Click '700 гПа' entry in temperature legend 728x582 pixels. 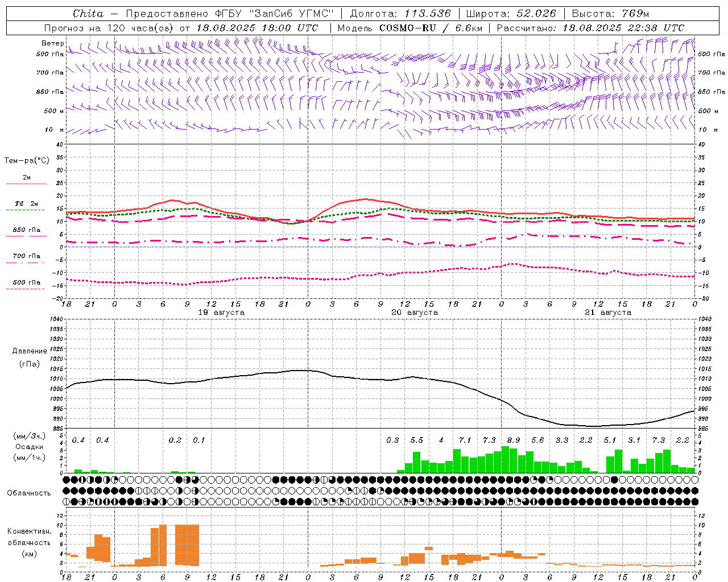(27, 256)
